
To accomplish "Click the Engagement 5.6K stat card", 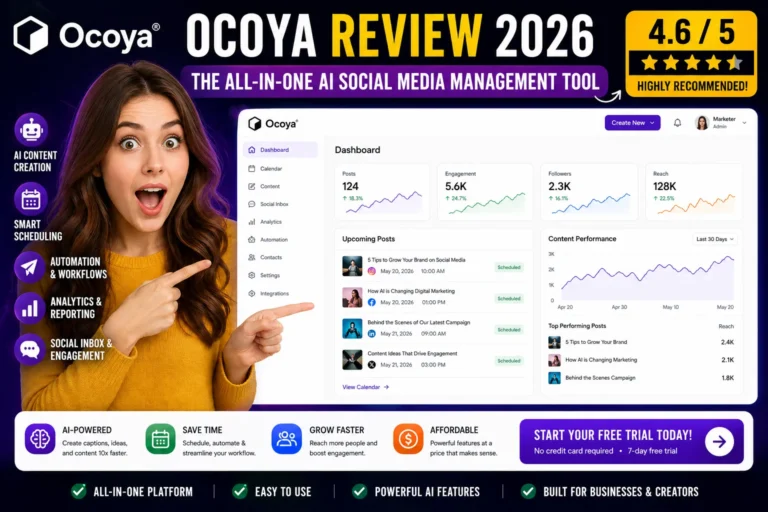I will pos(485,192).
